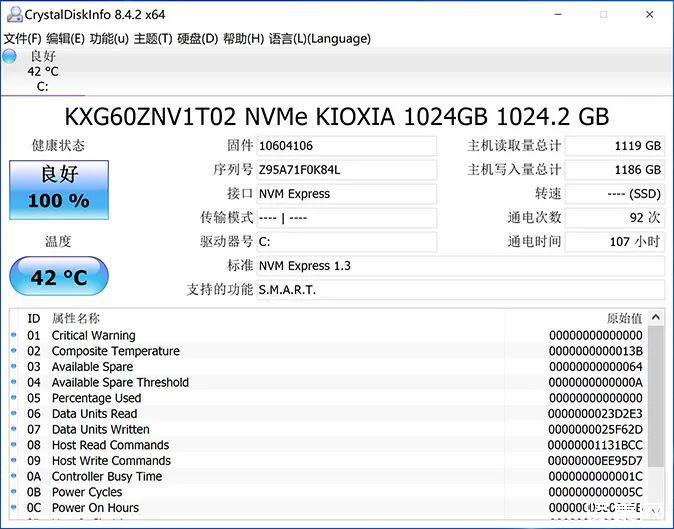This screenshot has height=529, width=674.
Task: Click raw value 00000000EE95D7
Action: tap(596, 461)
